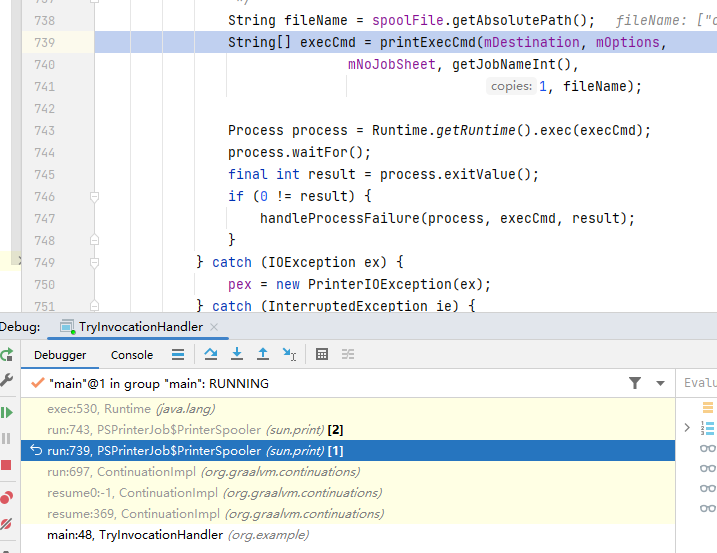Click the Show Execution Point icon
Image resolution: width=717 pixels, height=553 pixels.
point(178,354)
